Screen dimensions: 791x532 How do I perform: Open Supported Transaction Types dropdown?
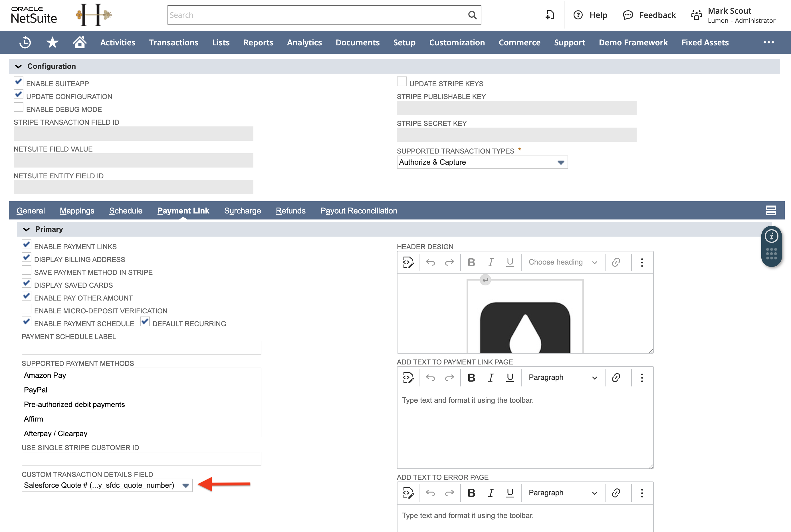pyautogui.click(x=482, y=162)
